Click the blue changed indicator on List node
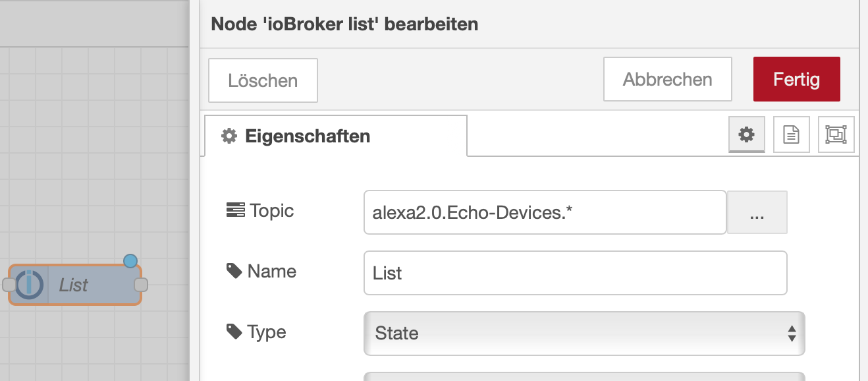The width and height of the screenshot is (868, 381). pos(130,261)
